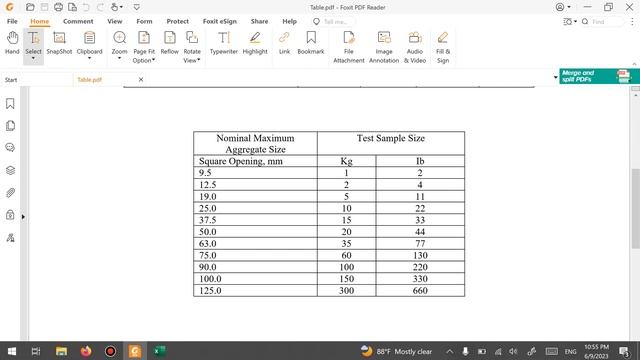This screenshot has width=640, height=360.
Task: Switch to the Start document tab
Action: pos(11,80)
